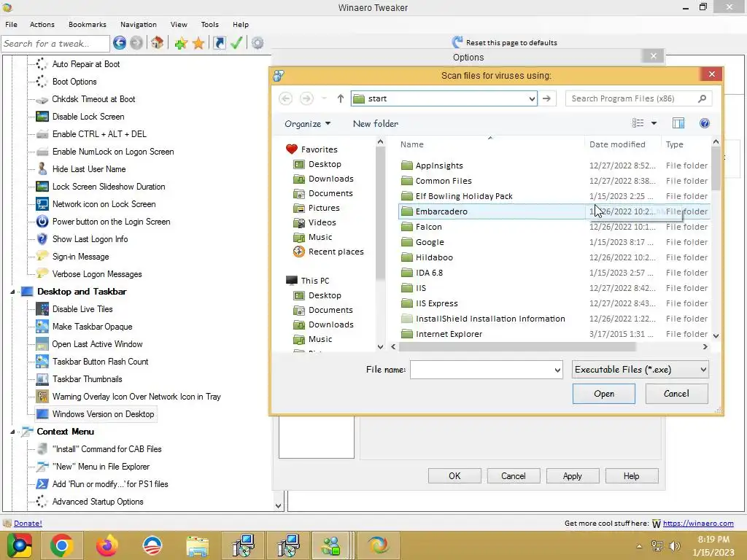Open the Actions menu
This screenshot has height=560, width=747.
[x=42, y=24]
